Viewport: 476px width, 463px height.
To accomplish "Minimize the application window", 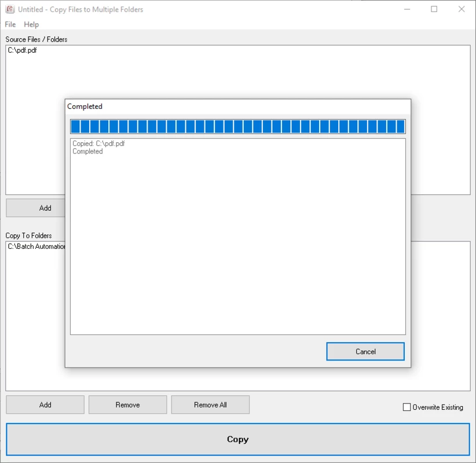I will point(407,9).
